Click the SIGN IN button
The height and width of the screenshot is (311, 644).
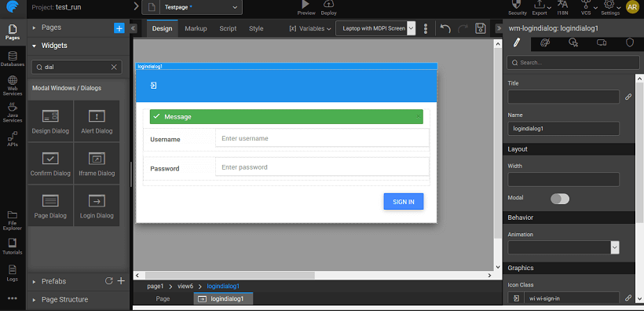coord(404,202)
